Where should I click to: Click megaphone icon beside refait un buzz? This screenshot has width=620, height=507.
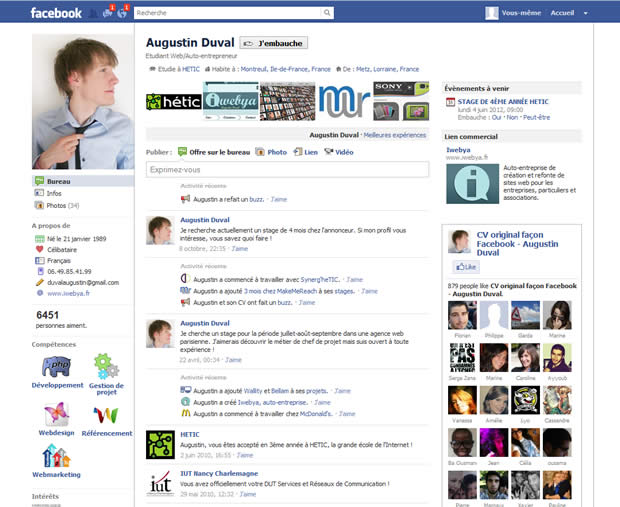tap(185, 199)
